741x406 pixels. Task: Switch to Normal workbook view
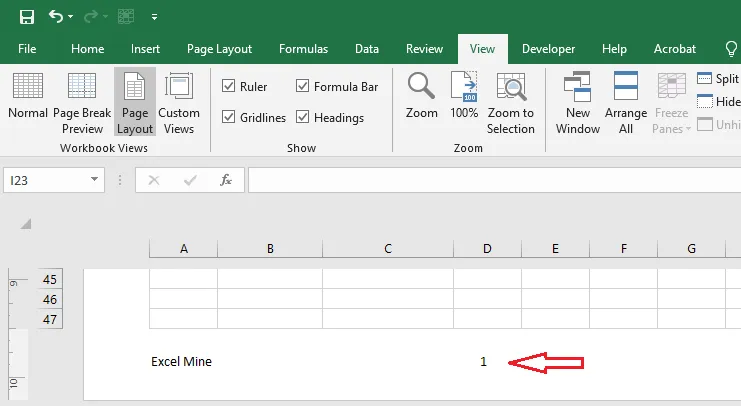[28, 96]
